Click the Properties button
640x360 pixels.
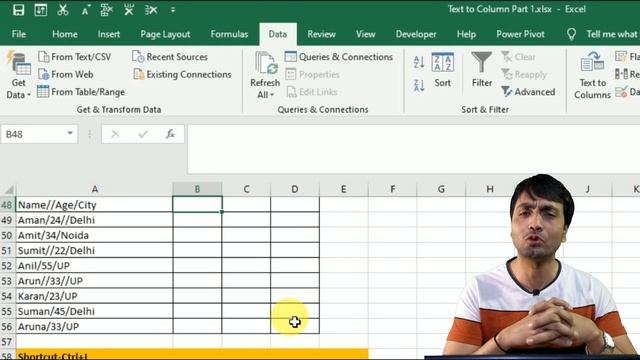click(x=312, y=74)
